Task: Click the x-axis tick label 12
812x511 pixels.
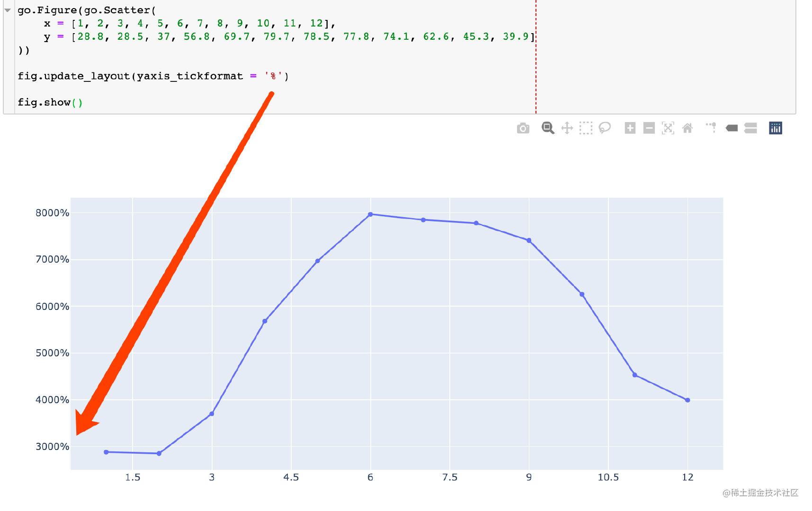Action: pyautogui.click(x=687, y=478)
